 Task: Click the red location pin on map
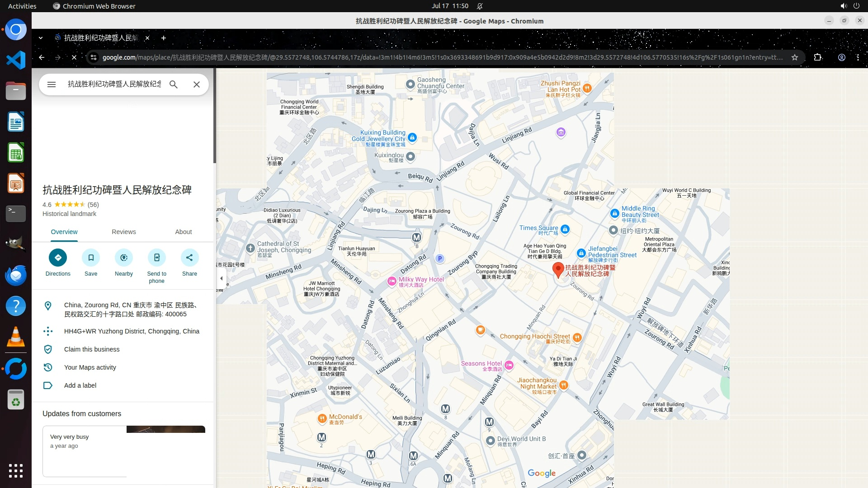pos(558,269)
